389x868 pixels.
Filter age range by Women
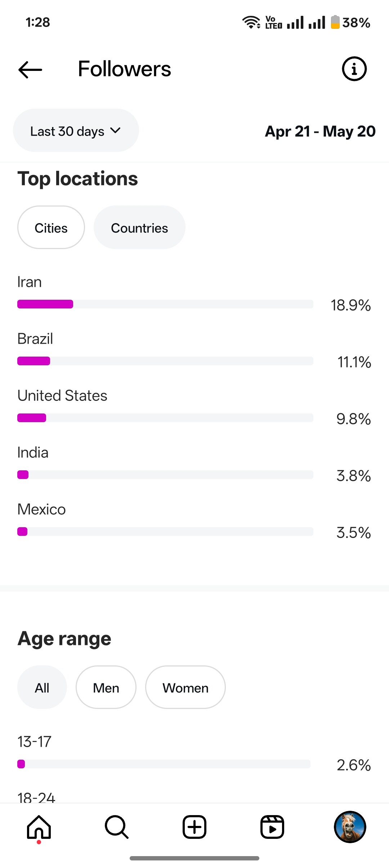pos(185,687)
